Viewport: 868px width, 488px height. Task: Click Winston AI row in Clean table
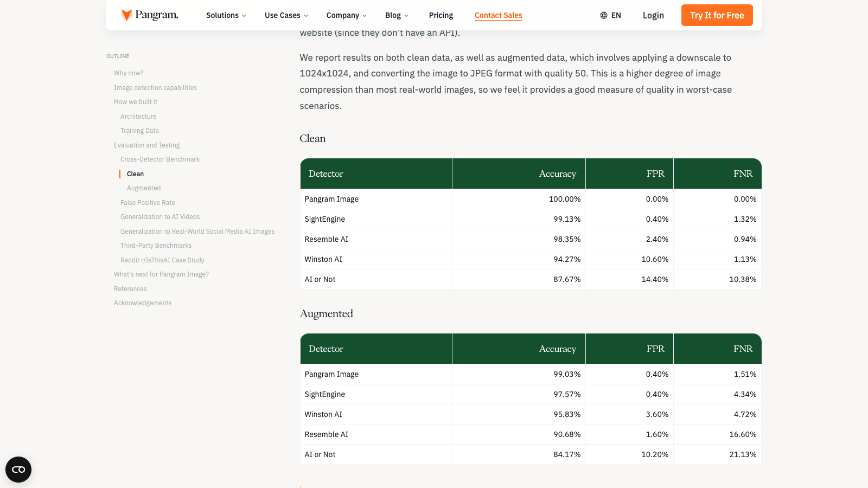pos(531,259)
